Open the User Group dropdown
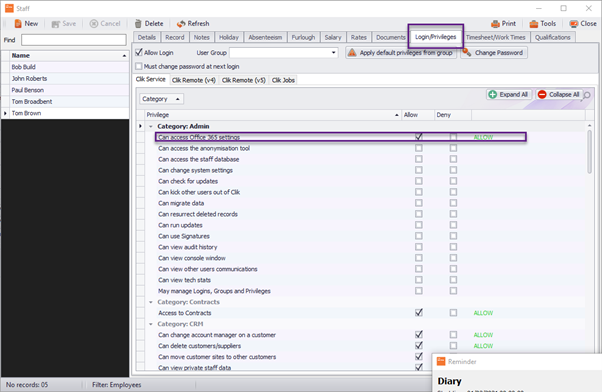Viewport: 602px width, 392px height. tap(333, 53)
